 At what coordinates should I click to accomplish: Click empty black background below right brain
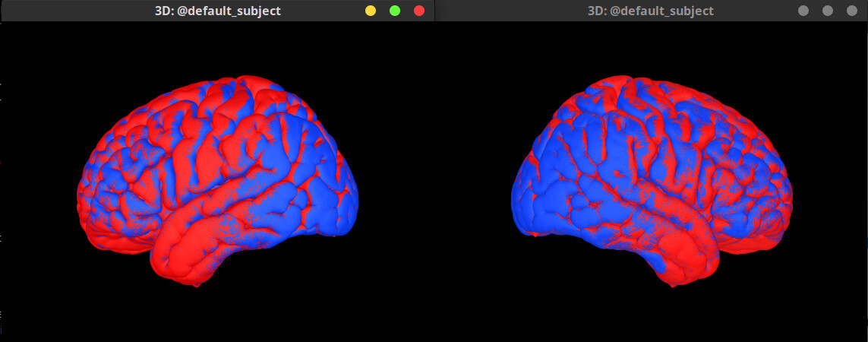point(653,315)
